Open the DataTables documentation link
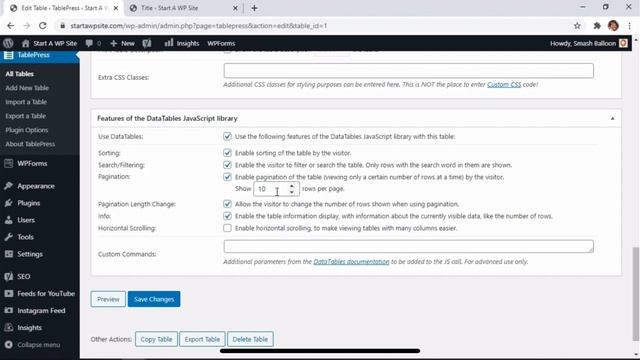The height and width of the screenshot is (360, 640). [x=351, y=262]
